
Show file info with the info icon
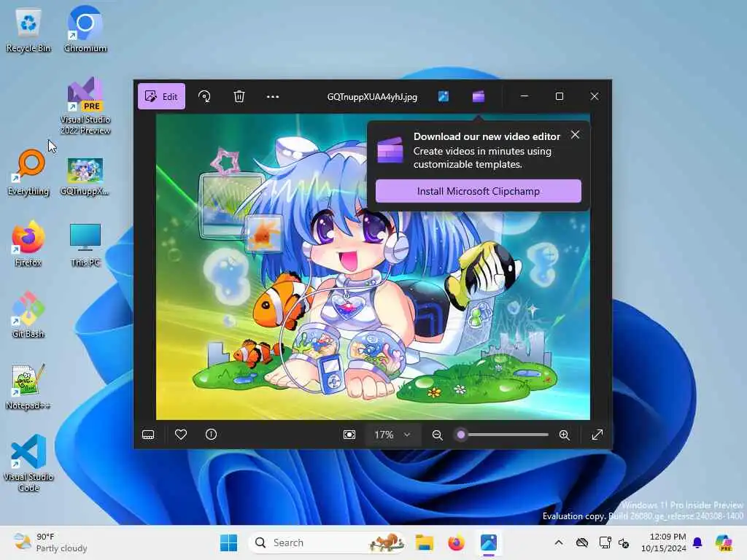211,435
